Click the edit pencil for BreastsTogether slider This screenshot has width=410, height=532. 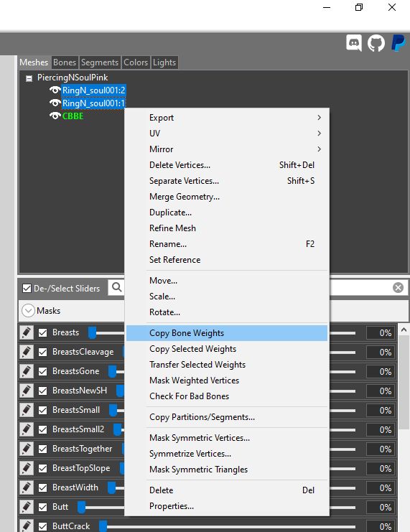point(26,449)
